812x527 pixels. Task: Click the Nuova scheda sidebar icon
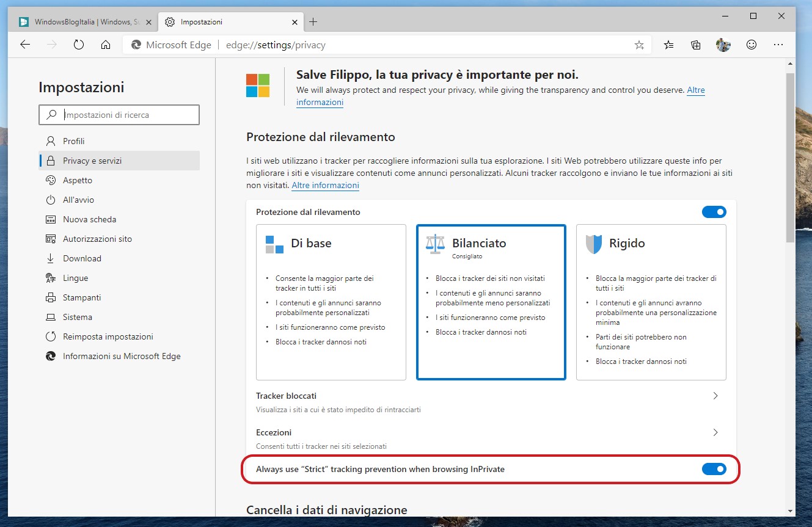pyautogui.click(x=51, y=219)
